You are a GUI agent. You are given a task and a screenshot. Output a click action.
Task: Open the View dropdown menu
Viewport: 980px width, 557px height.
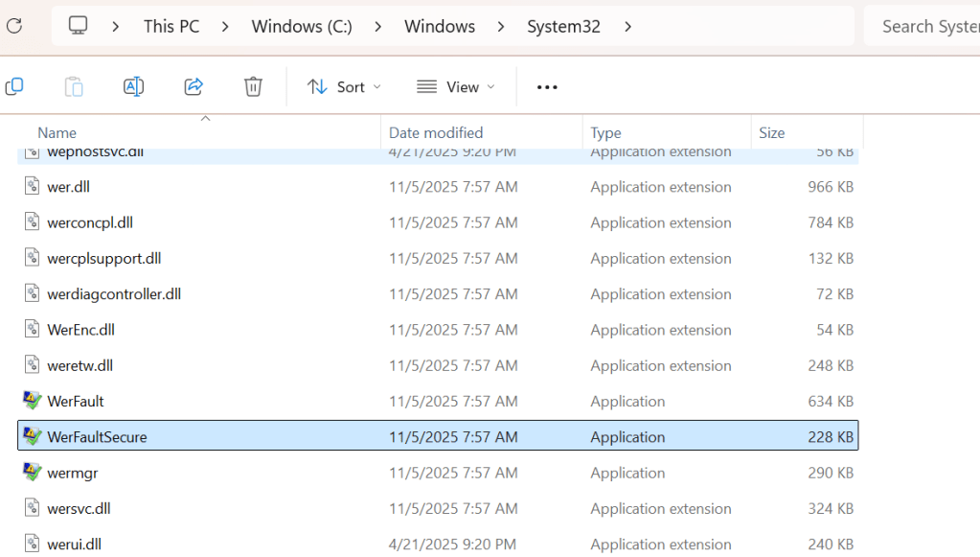[x=456, y=87]
